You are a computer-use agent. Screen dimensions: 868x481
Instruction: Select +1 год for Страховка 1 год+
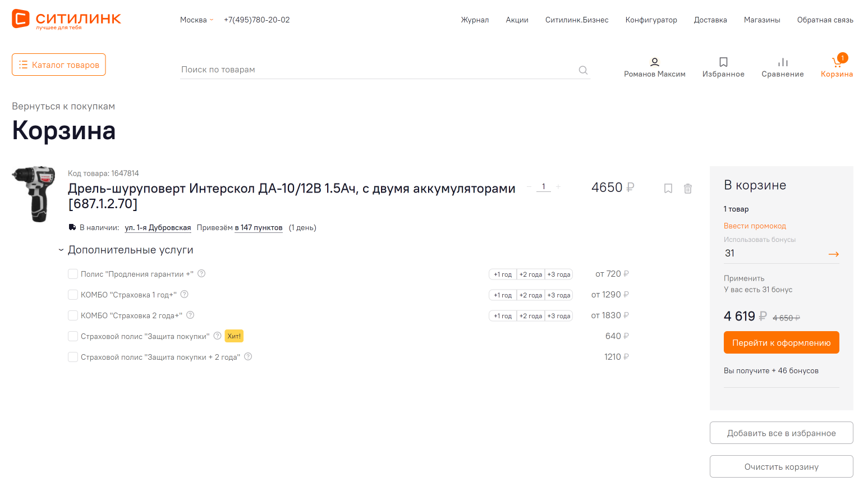[x=503, y=295]
